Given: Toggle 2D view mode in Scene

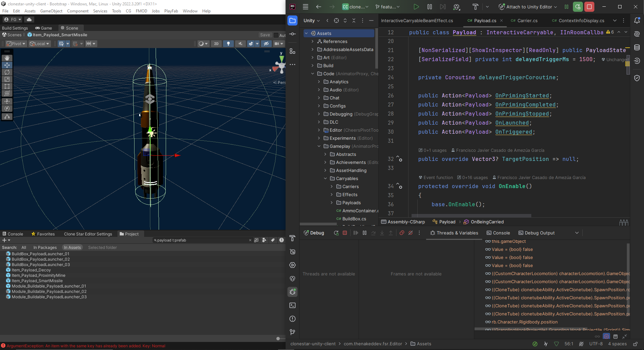Looking at the screenshot, I should click(x=216, y=44).
